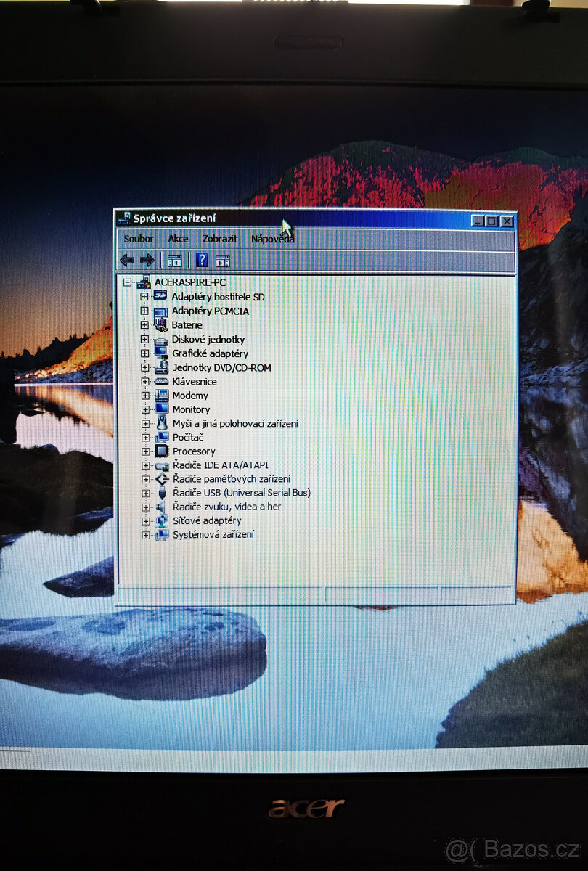Viewport: 588px width, 871px height.
Task: Click the rightmost toolbar action icon
Action: pyautogui.click(x=221, y=260)
